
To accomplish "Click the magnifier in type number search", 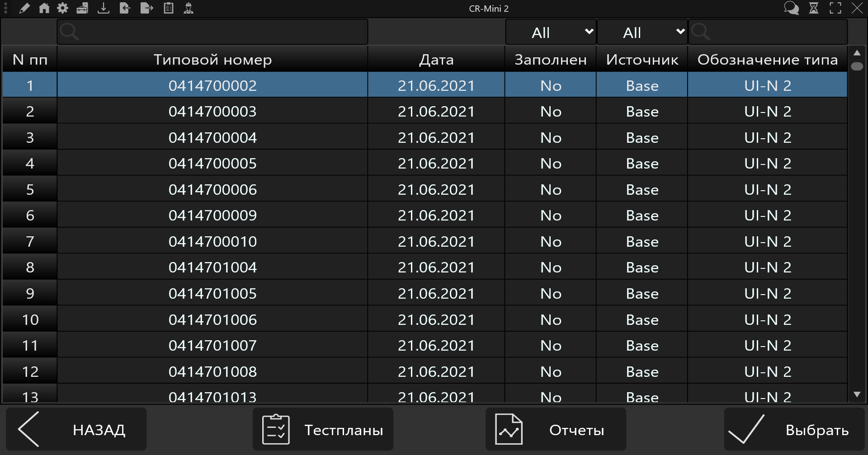I will click(x=69, y=32).
